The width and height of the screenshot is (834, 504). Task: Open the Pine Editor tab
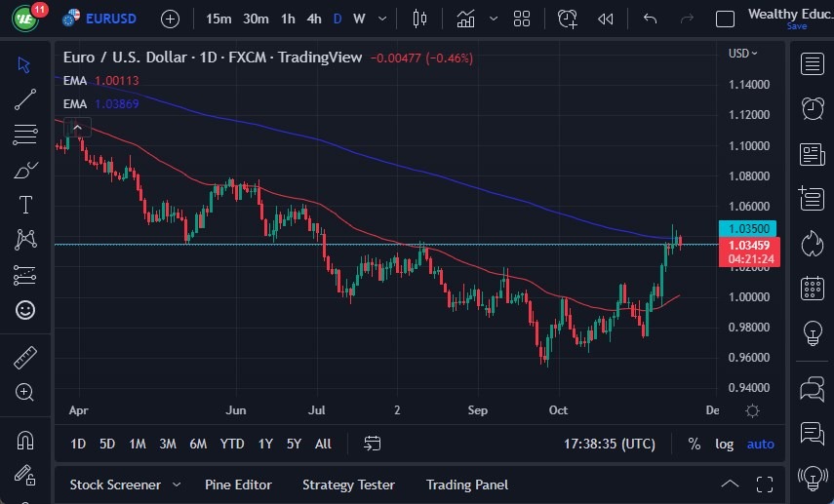coord(238,485)
